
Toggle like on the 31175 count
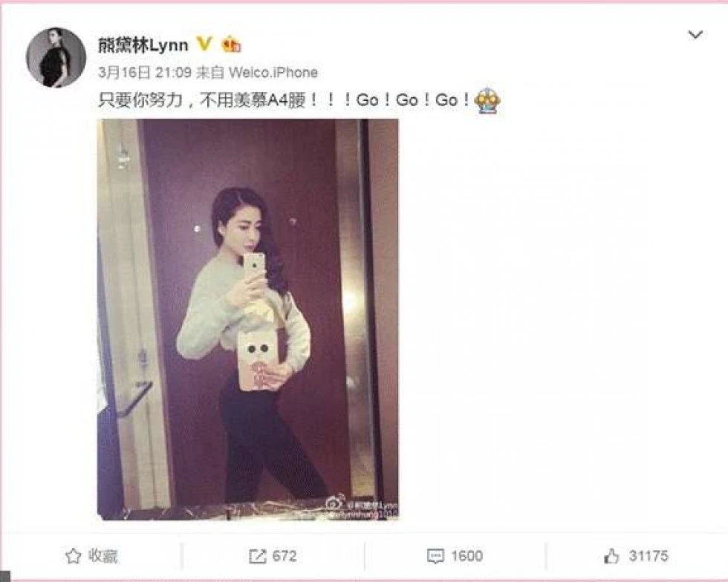[x=636, y=555]
